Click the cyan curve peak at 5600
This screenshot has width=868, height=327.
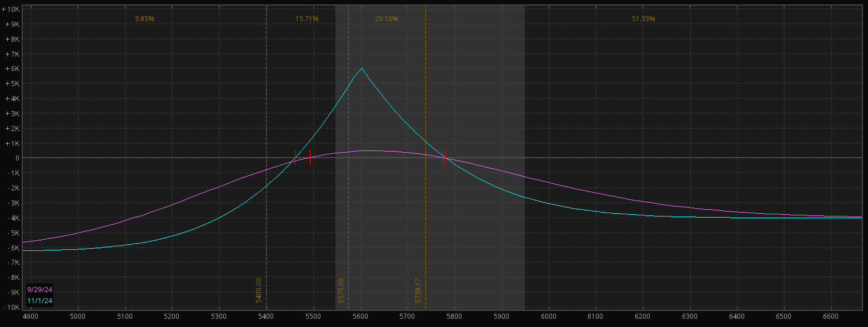click(362, 68)
